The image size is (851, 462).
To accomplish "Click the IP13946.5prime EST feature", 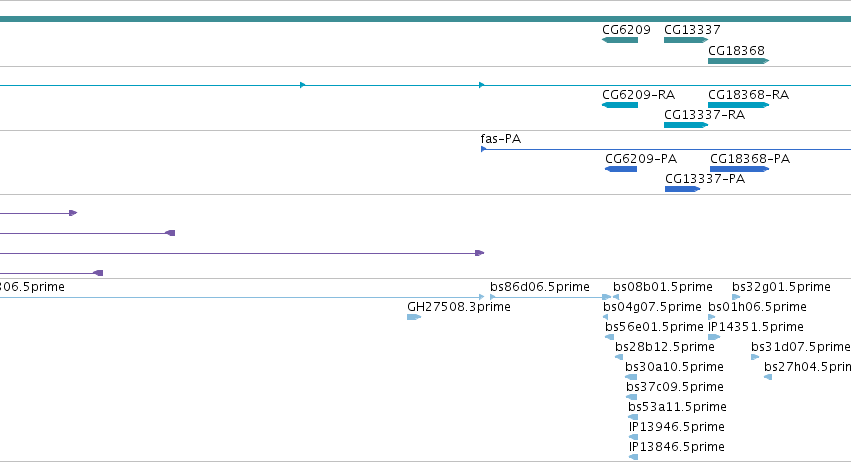I will [633, 437].
